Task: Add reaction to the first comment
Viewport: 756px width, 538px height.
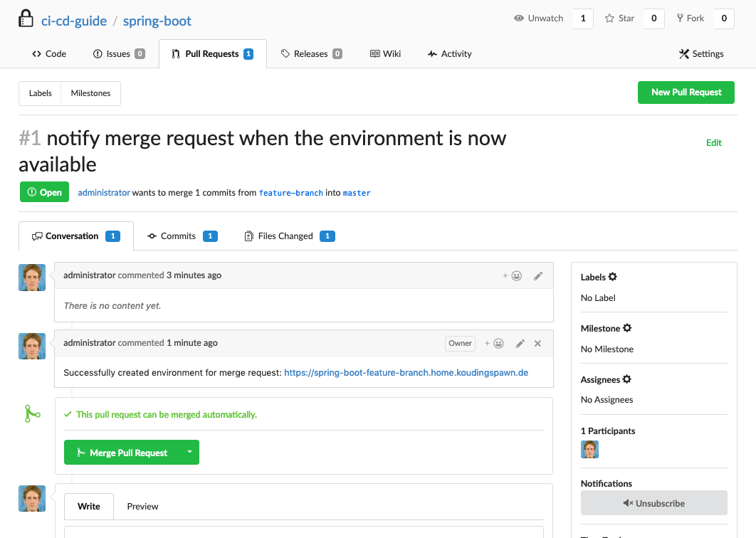Action: point(513,275)
